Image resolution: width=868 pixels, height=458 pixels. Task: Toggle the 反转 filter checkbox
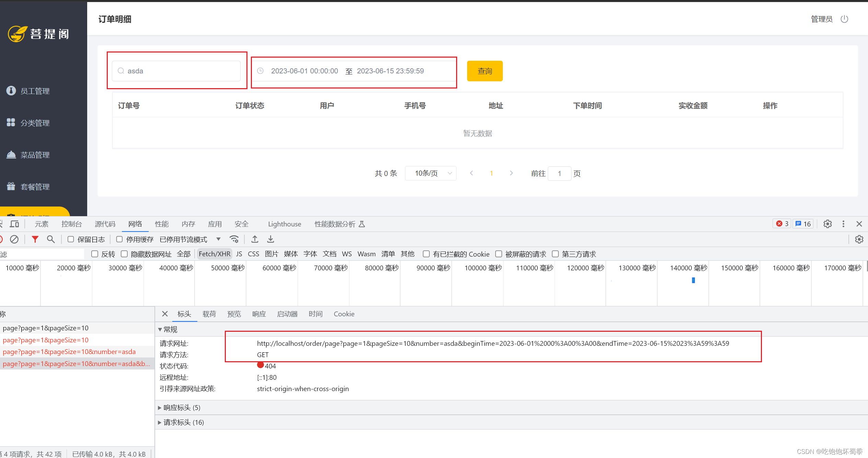click(94, 254)
